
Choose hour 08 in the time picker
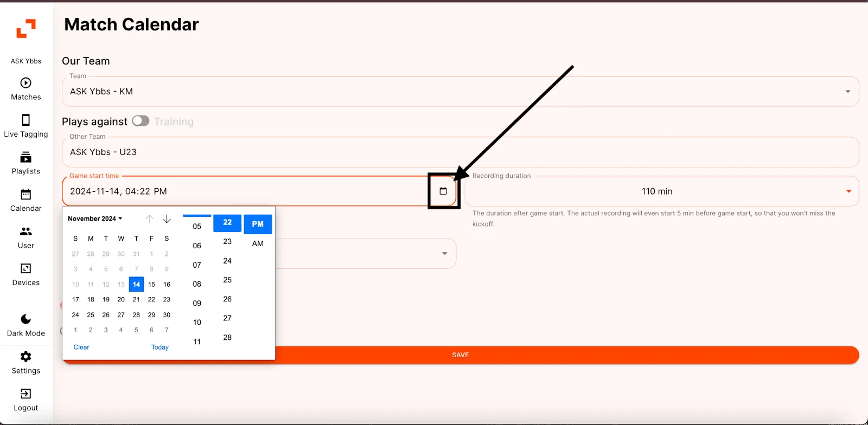pyautogui.click(x=197, y=284)
